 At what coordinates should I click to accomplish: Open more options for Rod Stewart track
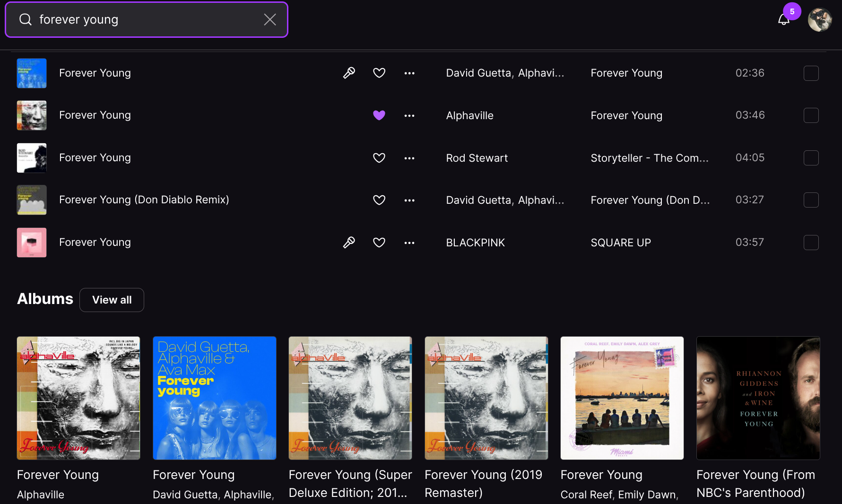(x=409, y=158)
